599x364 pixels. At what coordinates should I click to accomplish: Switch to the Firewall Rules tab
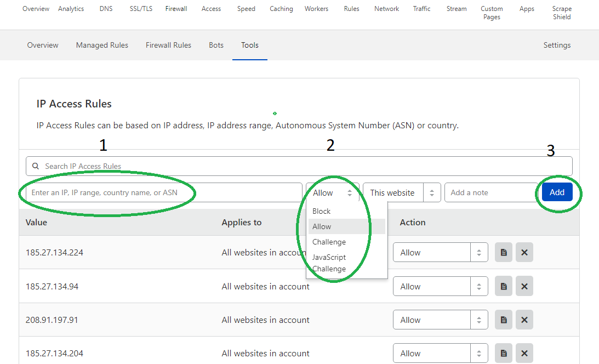pyautogui.click(x=168, y=45)
